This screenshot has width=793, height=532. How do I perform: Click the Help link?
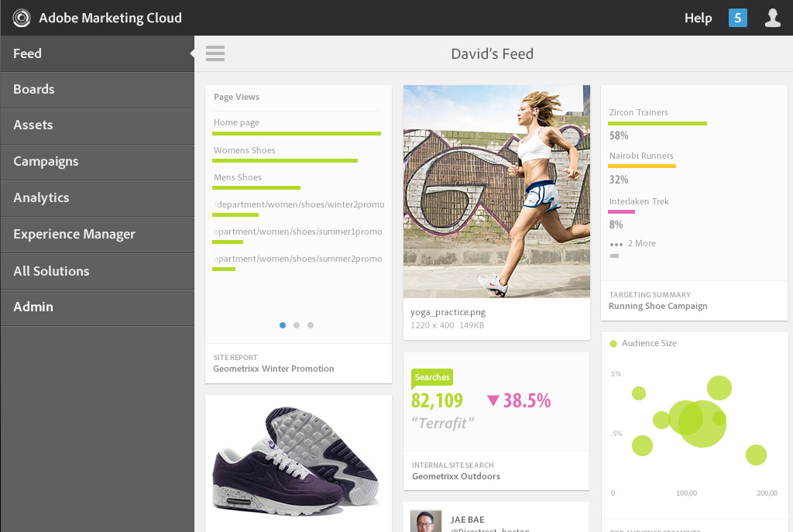point(698,18)
